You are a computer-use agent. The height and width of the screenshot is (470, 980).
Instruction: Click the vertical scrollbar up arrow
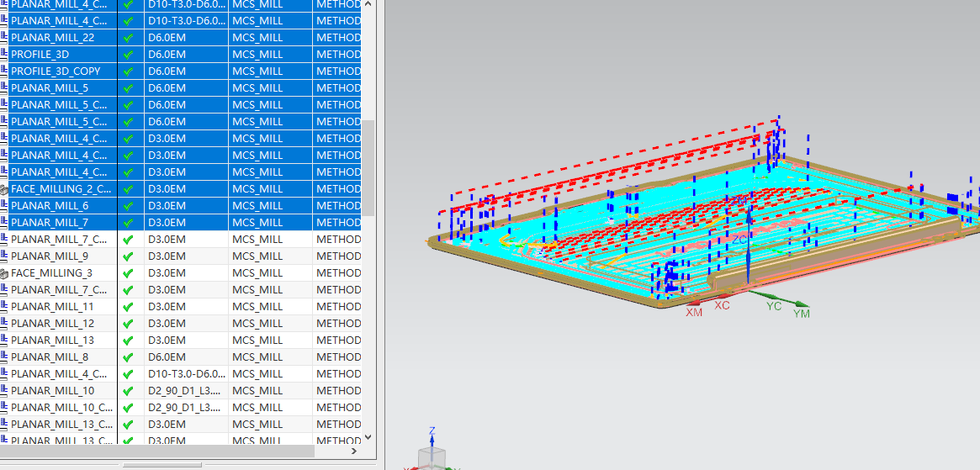[368, 4]
